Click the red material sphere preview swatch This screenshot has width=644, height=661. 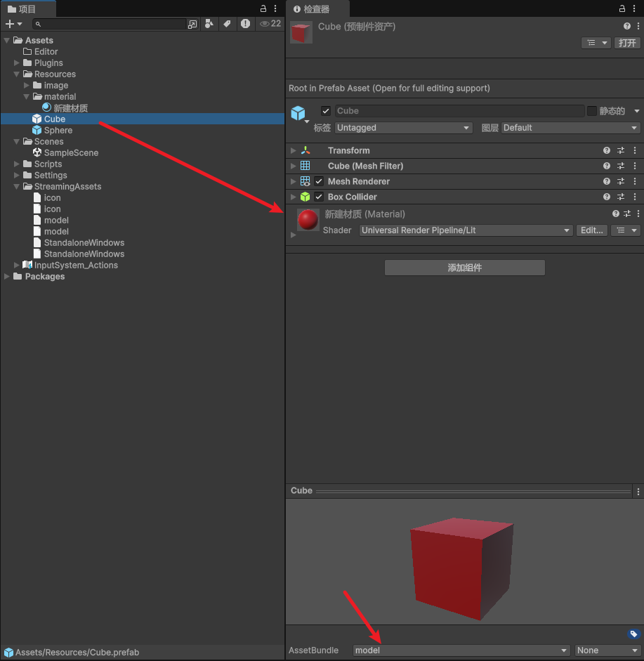pos(308,220)
